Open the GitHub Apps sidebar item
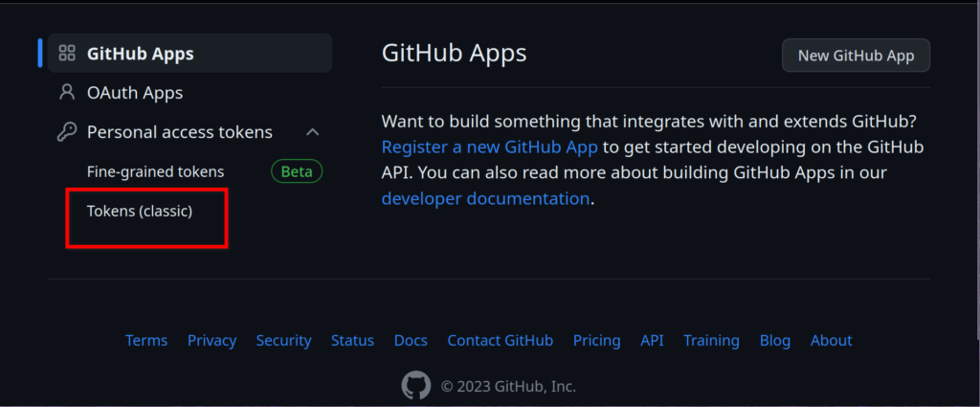This screenshot has height=407, width=980. click(190, 53)
